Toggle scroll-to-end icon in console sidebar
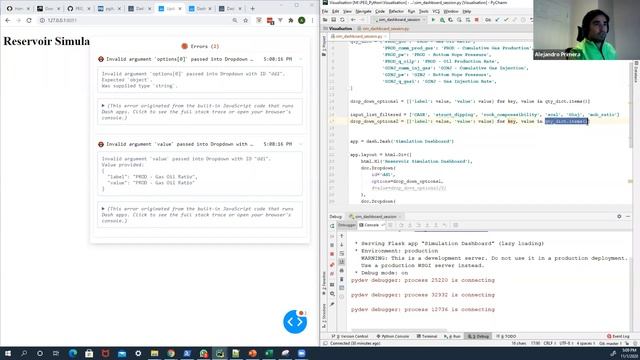Screen dimensions: 640x360 point(342,262)
